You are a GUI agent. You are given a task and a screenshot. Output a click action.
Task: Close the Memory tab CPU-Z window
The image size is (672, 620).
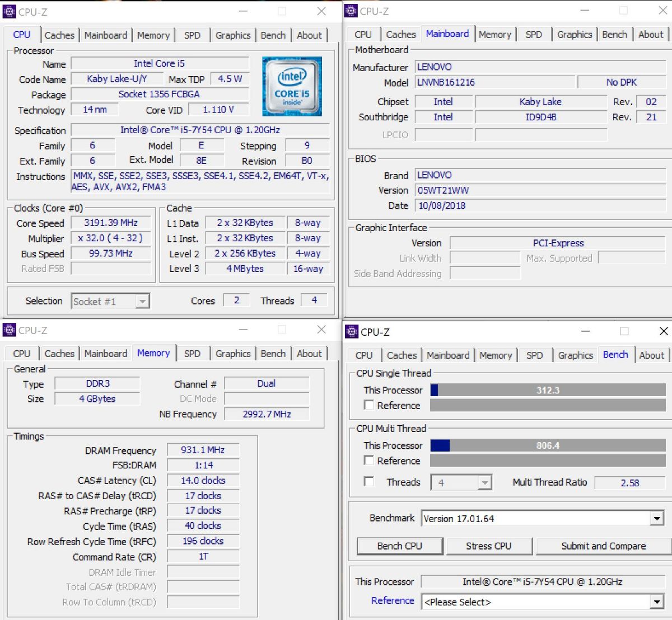(x=321, y=330)
